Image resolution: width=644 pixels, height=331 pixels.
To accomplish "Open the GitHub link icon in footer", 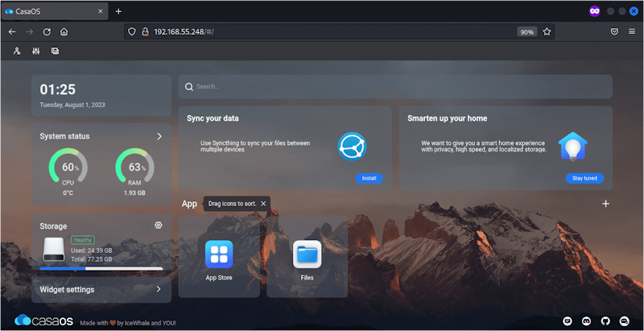I will 605,321.
